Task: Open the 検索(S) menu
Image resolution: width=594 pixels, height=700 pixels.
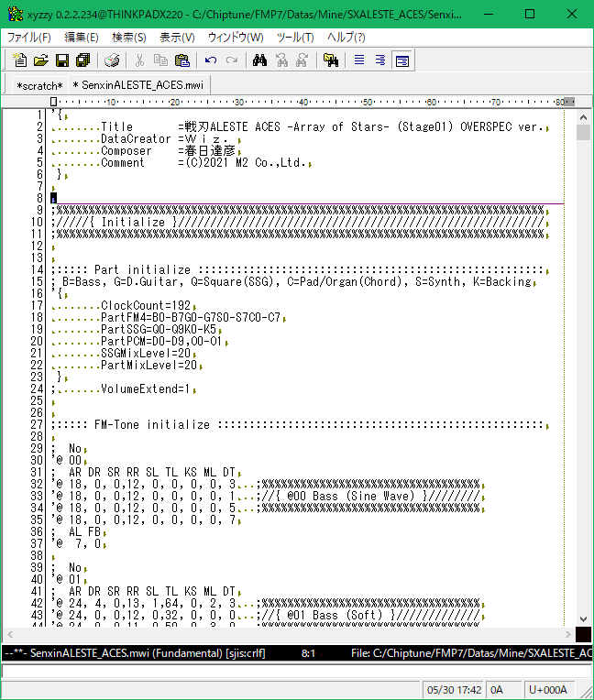Action: tap(129, 38)
